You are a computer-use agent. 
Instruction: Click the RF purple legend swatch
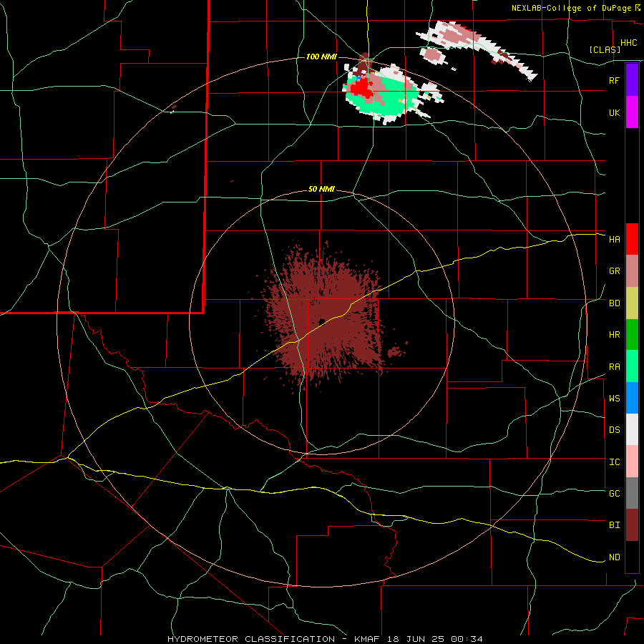point(632,80)
